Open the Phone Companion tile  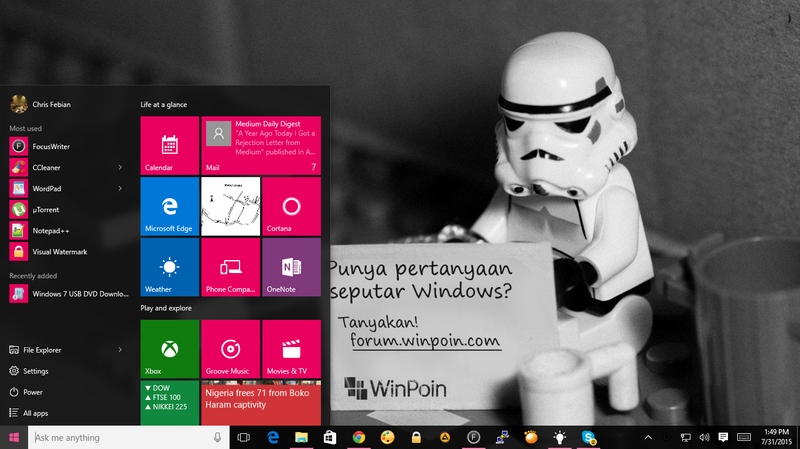231,267
